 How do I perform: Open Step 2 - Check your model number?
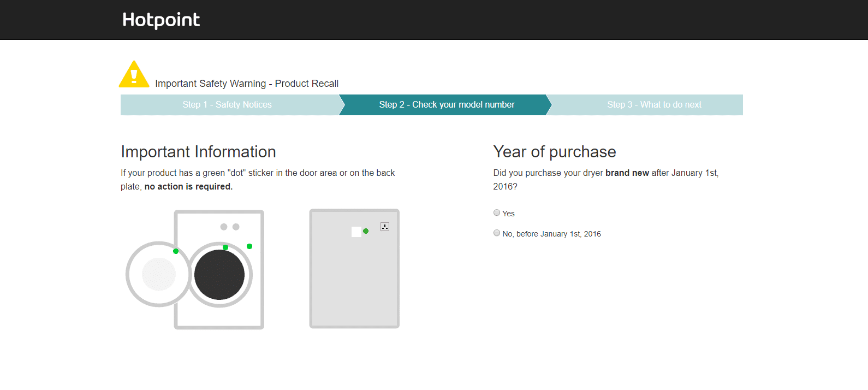(447, 105)
